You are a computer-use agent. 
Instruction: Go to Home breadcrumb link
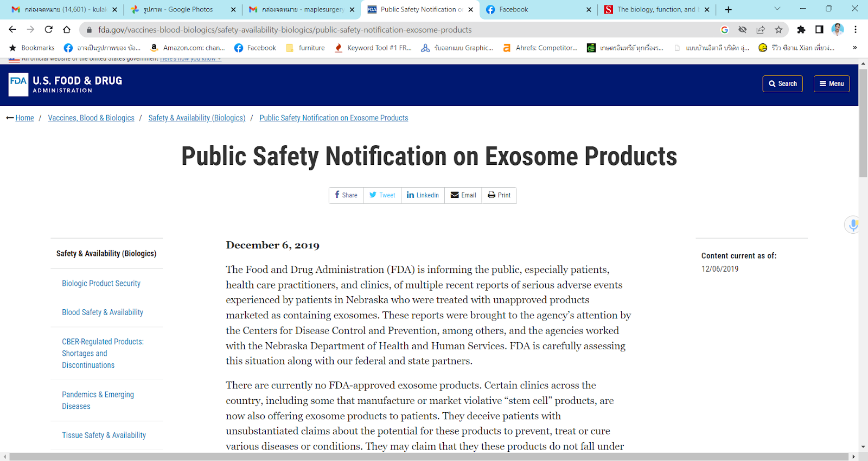(x=24, y=118)
